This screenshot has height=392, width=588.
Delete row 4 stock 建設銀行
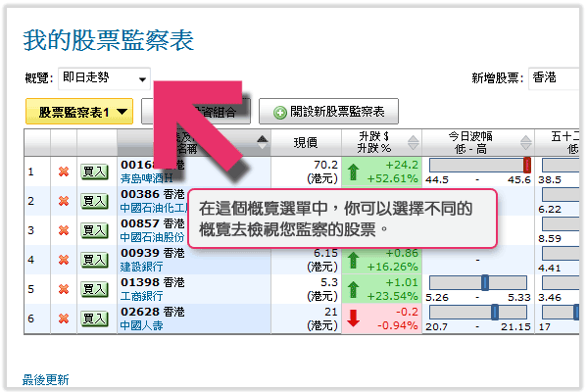(x=64, y=260)
